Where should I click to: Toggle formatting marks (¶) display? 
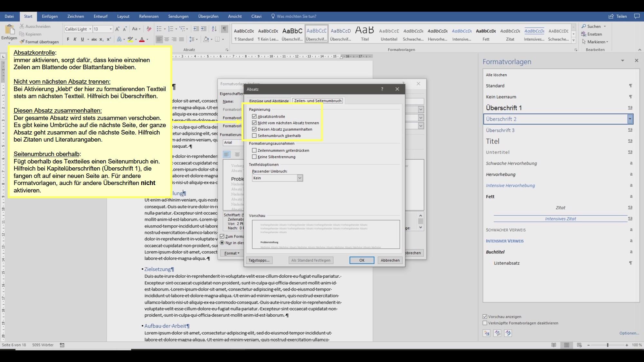(x=224, y=29)
